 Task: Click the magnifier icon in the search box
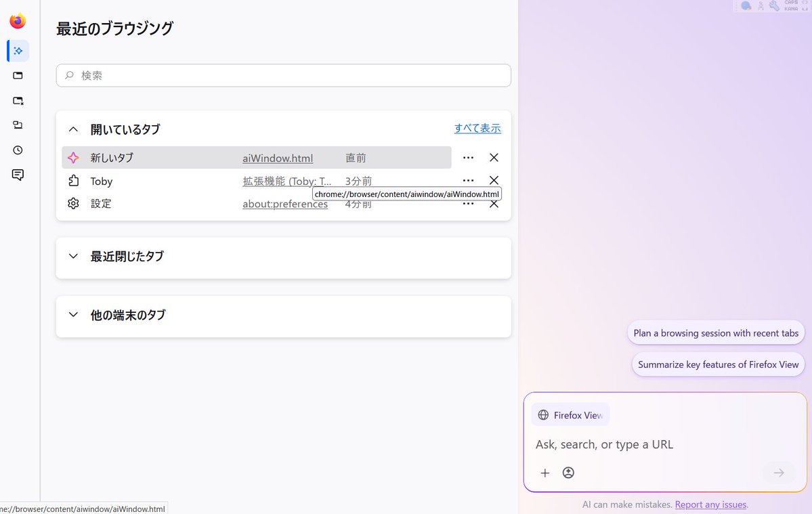(x=69, y=76)
